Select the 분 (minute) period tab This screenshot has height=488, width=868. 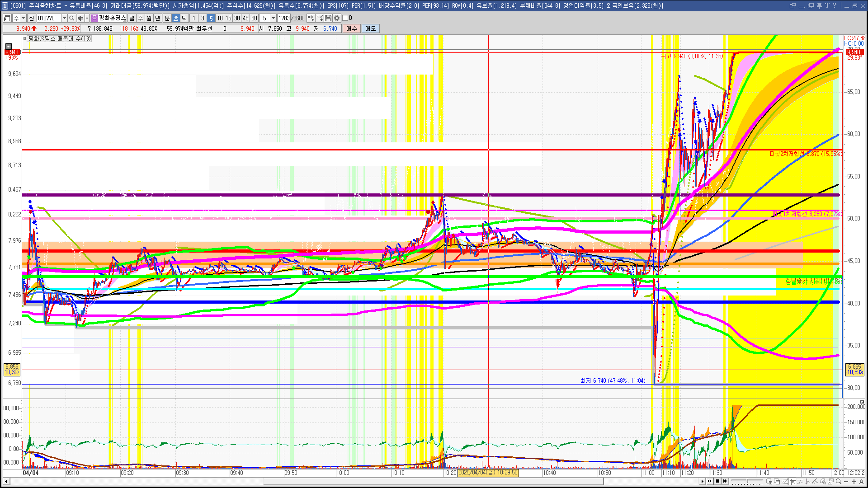click(167, 18)
